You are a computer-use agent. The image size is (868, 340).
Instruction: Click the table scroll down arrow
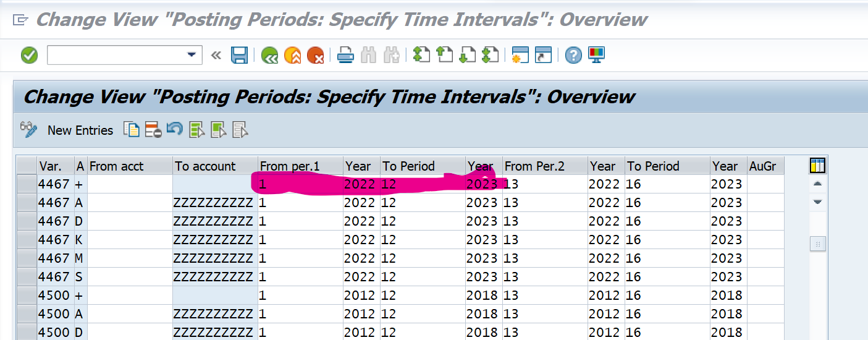[817, 202]
